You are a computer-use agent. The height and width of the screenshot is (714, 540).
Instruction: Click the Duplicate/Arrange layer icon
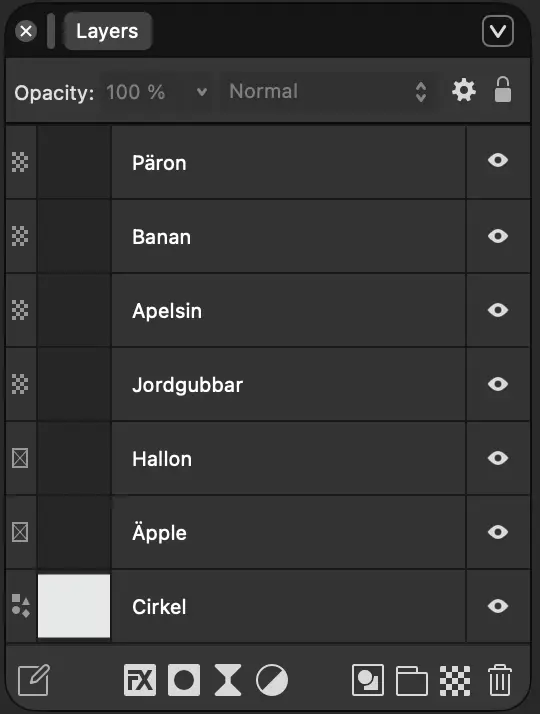(x=368, y=680)
